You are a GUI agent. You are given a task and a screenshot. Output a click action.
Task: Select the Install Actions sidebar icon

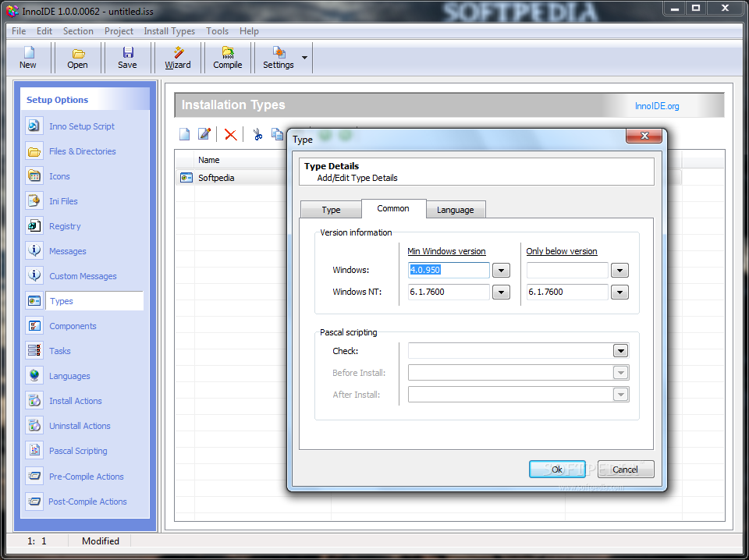coord(34,401)
